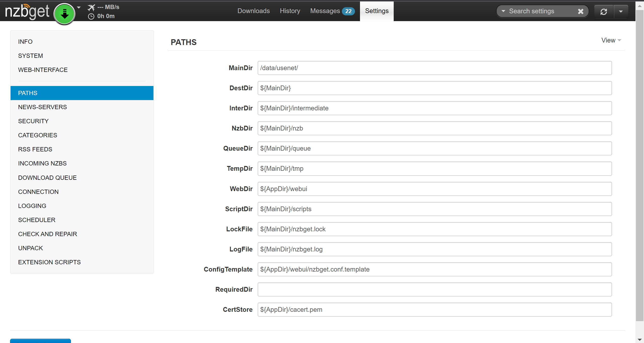Click the Search settings text box

pyautogui.click(x=541, y=11)
